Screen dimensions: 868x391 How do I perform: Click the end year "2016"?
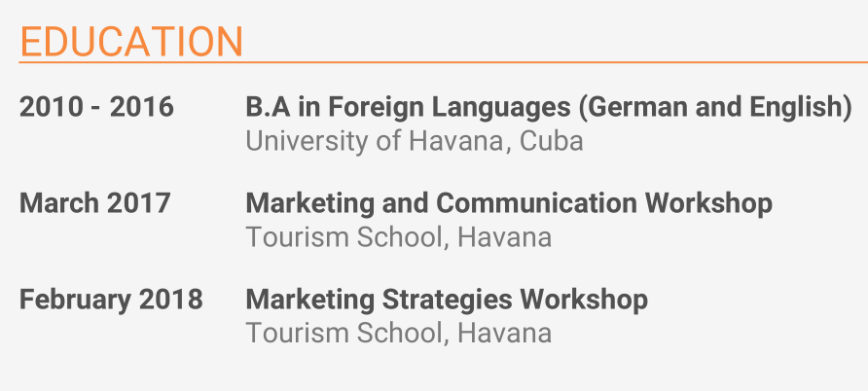(142, 107)
